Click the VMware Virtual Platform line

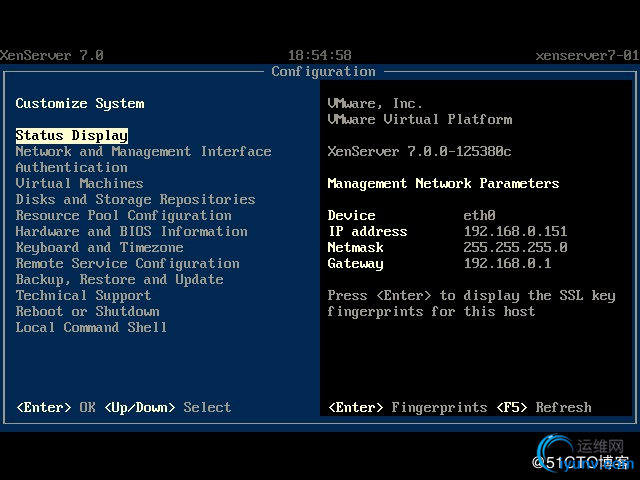(x=420, y=120)
